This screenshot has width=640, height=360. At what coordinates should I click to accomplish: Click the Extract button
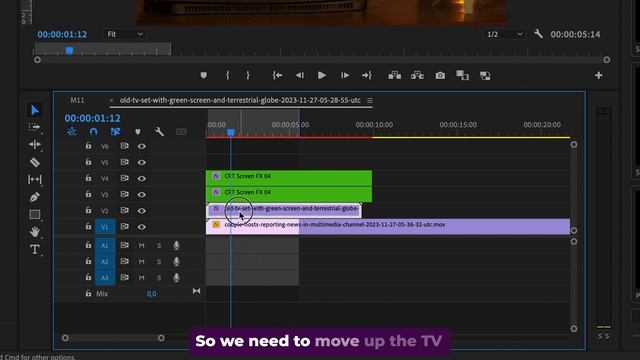(417, 76)
